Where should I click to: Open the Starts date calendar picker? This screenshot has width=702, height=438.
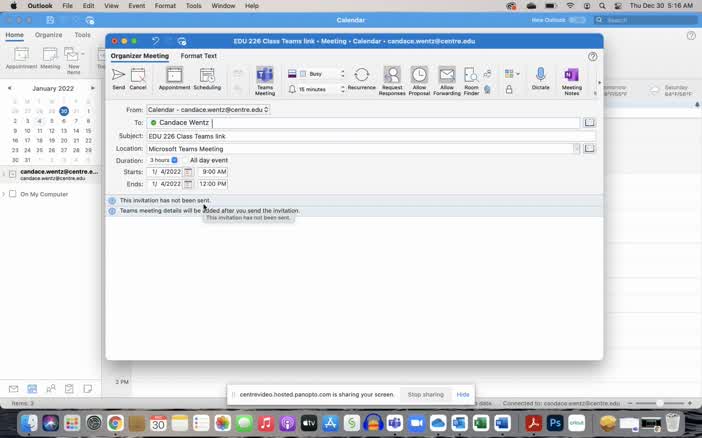pos(188,172)
